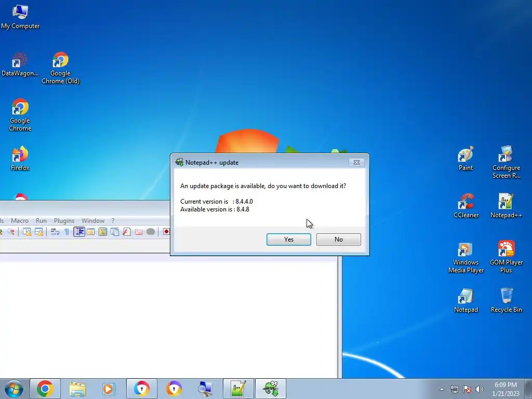Click Yes to download the update
The width and height of the screenshot is (532, 399).
click(289, 239)
